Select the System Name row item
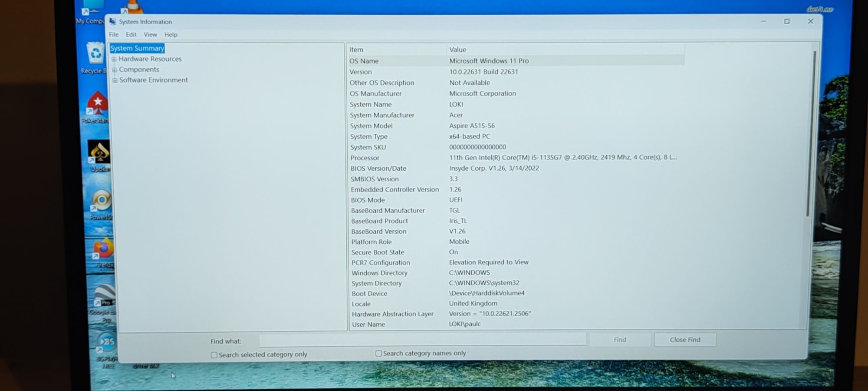This screenshot has height=391, width=868. point(371,104)
